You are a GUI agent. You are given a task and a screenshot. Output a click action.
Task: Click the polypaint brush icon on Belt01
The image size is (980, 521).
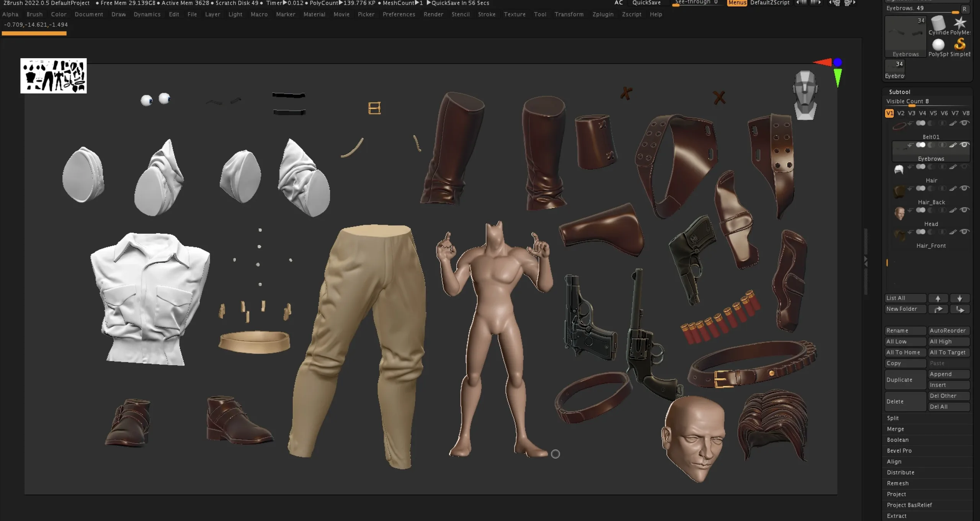(953, 123)
